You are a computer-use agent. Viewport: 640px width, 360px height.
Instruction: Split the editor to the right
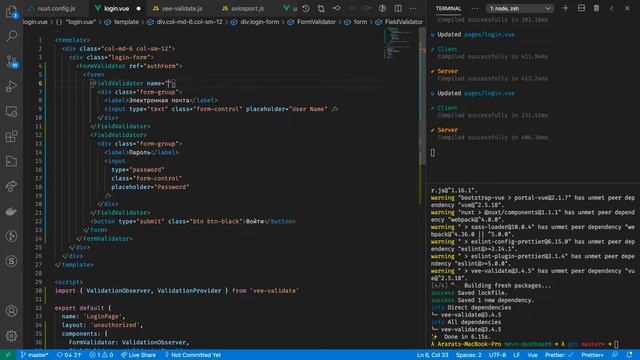tap(398, 8)
